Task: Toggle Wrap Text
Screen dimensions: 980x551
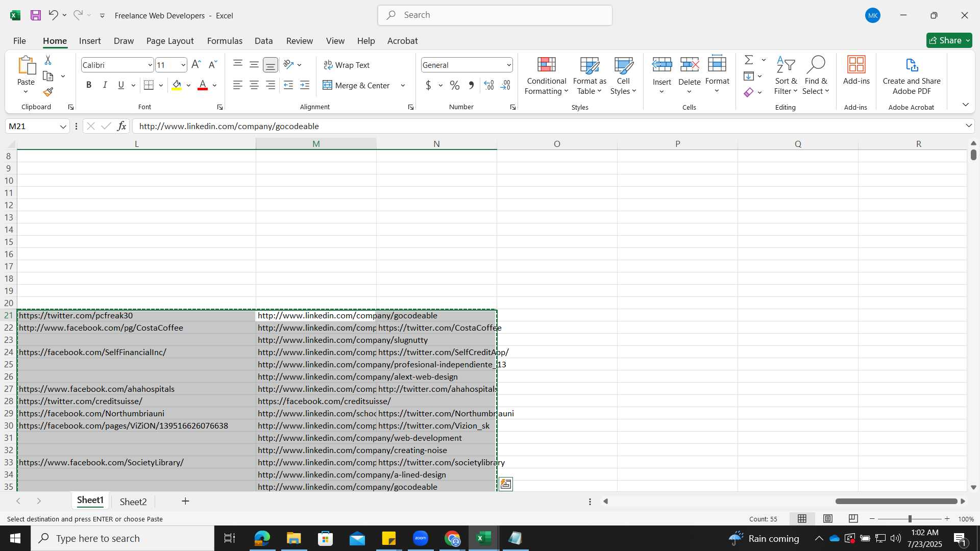Action: point(347,65)
